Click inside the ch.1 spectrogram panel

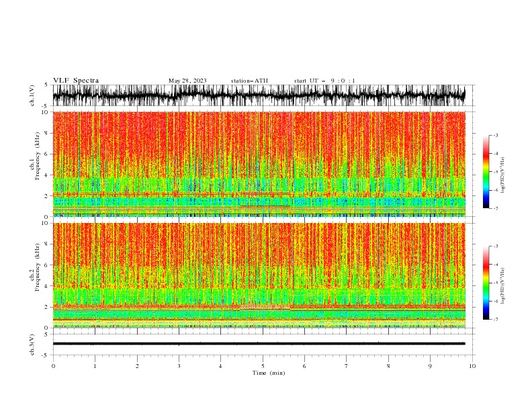click(259, 164)
